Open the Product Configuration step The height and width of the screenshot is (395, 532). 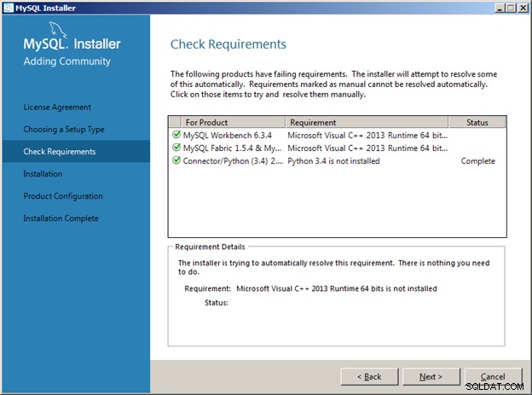coord(63,196)
